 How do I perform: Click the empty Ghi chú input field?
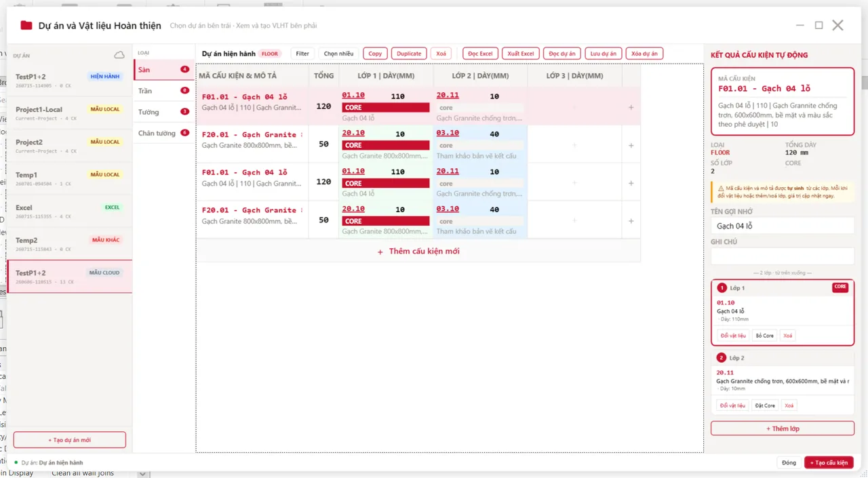pyautogui.click(x=783, y=256)
